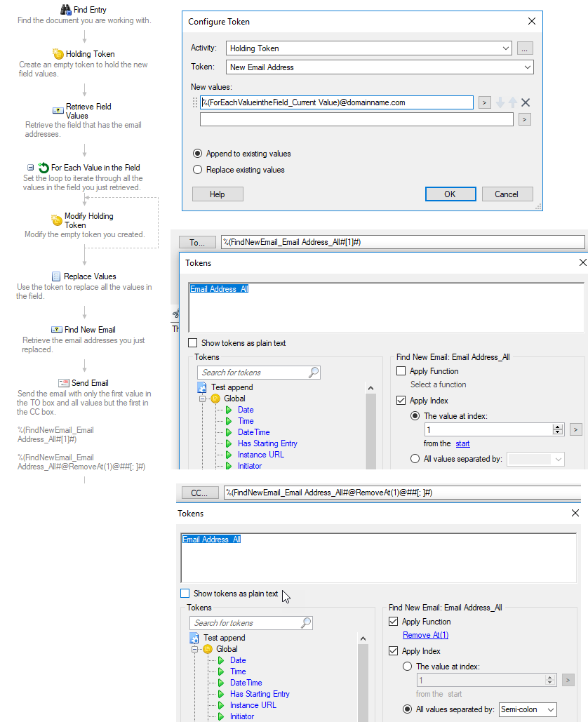Viewport: 588px width, 722px height.
Task: Collapse the Global node in lower token tree
Action: (x=194, y=649)
